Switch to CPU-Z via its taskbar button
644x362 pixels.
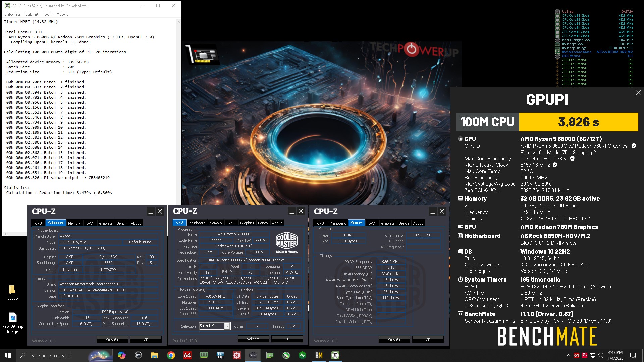(x=253, y=355)
